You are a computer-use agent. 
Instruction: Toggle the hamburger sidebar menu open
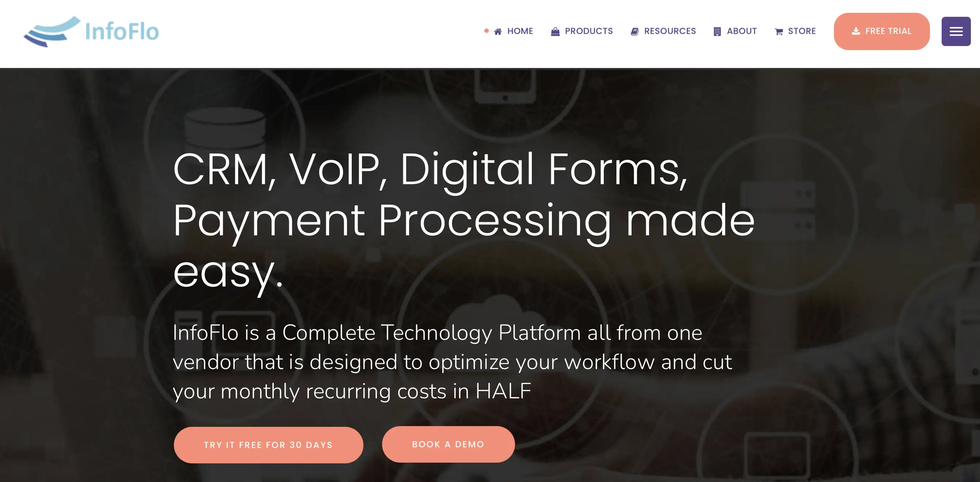point(956,31)
